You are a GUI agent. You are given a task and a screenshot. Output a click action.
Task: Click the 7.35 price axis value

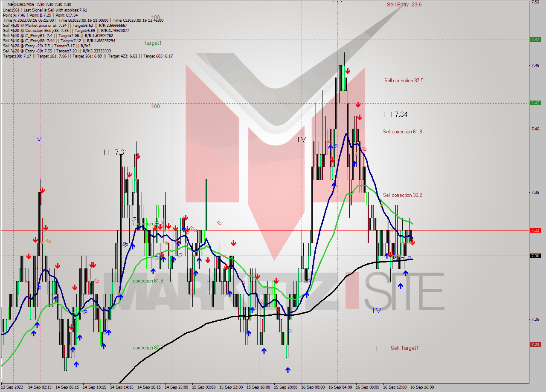point(535,192)
